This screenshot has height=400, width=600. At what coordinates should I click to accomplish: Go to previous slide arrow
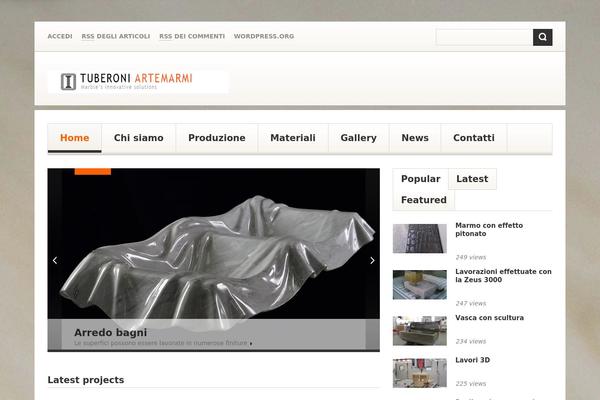point(55,260)
